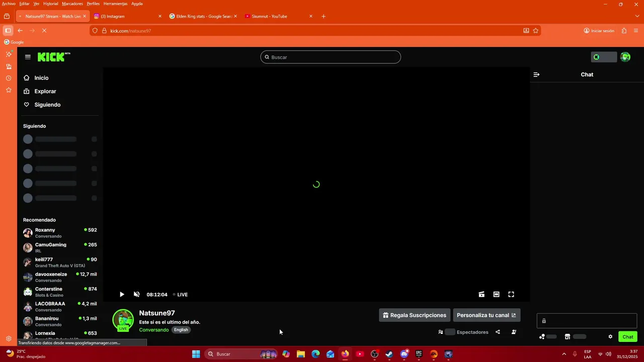
Task: Share the Natsune97 stream
Action: coord(498,332)
